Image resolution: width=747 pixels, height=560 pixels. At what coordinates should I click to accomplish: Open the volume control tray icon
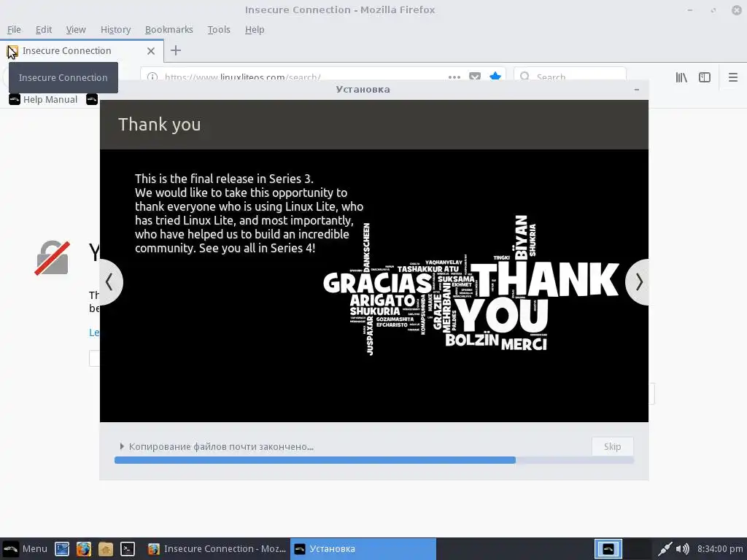683,549
